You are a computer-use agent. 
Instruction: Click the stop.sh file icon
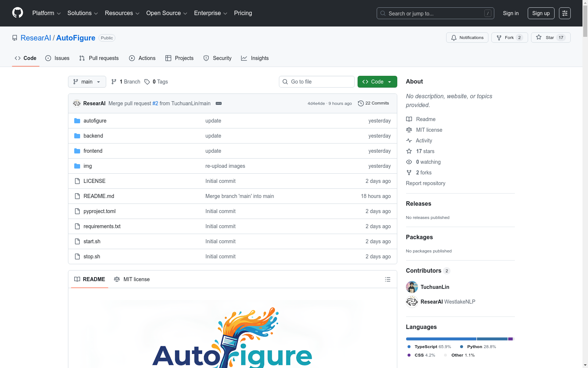[x=77, y=256]
